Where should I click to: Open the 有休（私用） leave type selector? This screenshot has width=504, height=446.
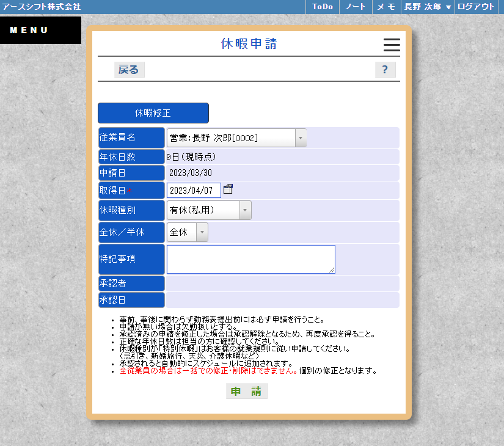point(205,210)
